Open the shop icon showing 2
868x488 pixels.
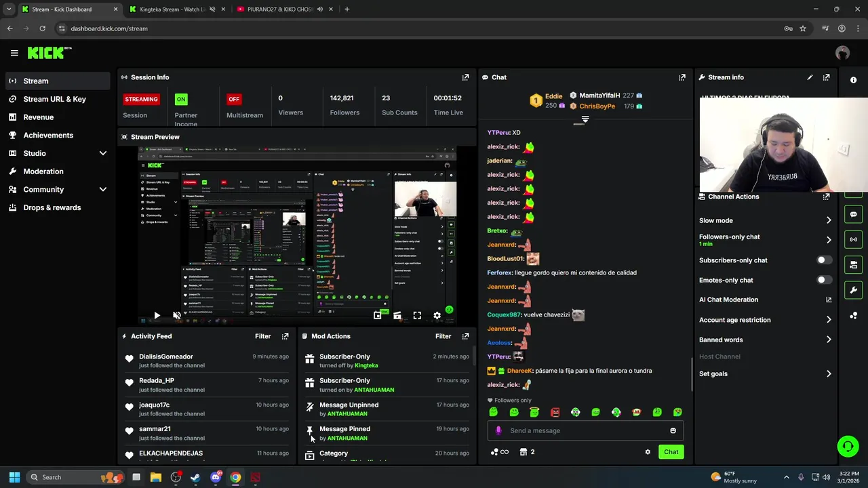pos(527,452)
